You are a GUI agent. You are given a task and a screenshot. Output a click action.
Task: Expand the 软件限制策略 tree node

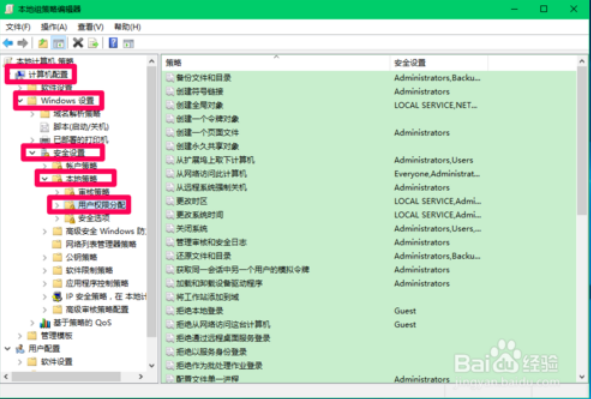pos(45,271)
